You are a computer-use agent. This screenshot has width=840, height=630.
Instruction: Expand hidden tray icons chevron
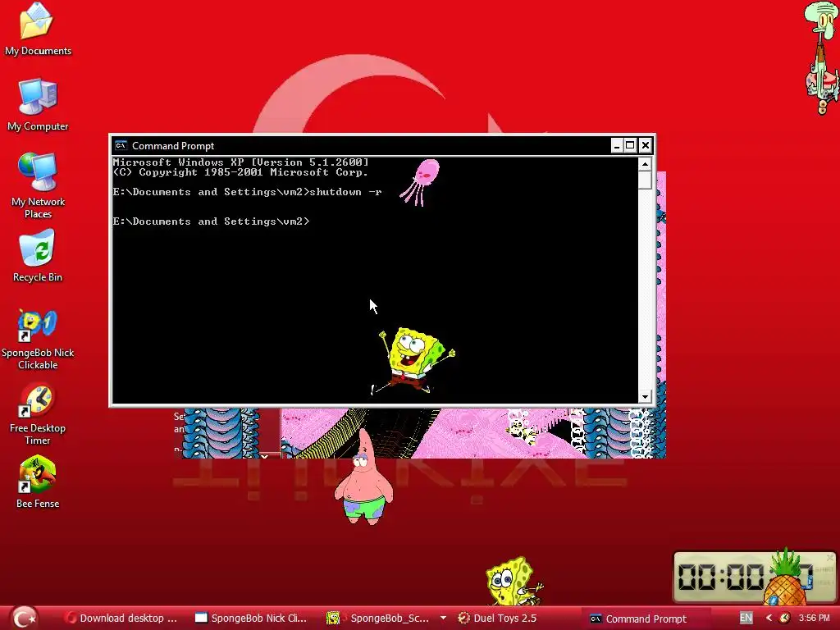click(769, 618)
